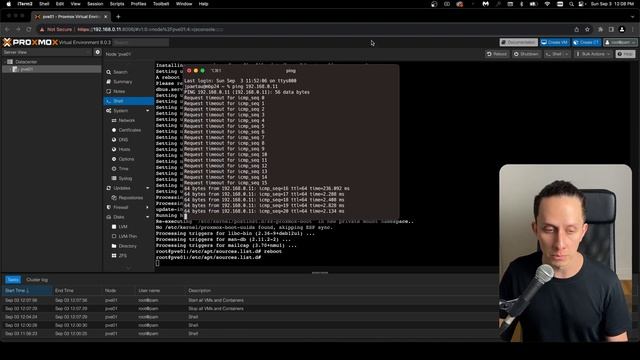This screenshot has height=360, width=640.
Task: Open the Server View dropdown
Action: [47, 52]
